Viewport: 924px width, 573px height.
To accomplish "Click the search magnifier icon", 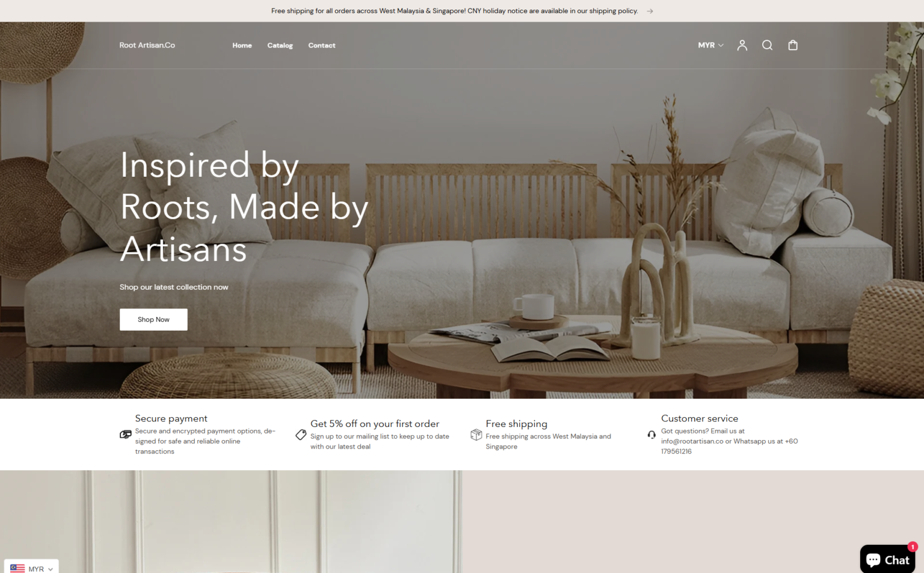I will point(767,45).
